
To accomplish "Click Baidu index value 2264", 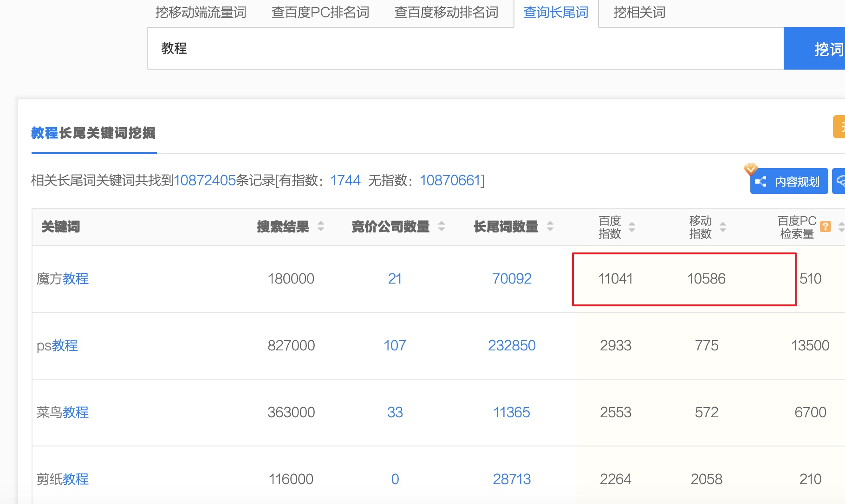I will [616, 479].
